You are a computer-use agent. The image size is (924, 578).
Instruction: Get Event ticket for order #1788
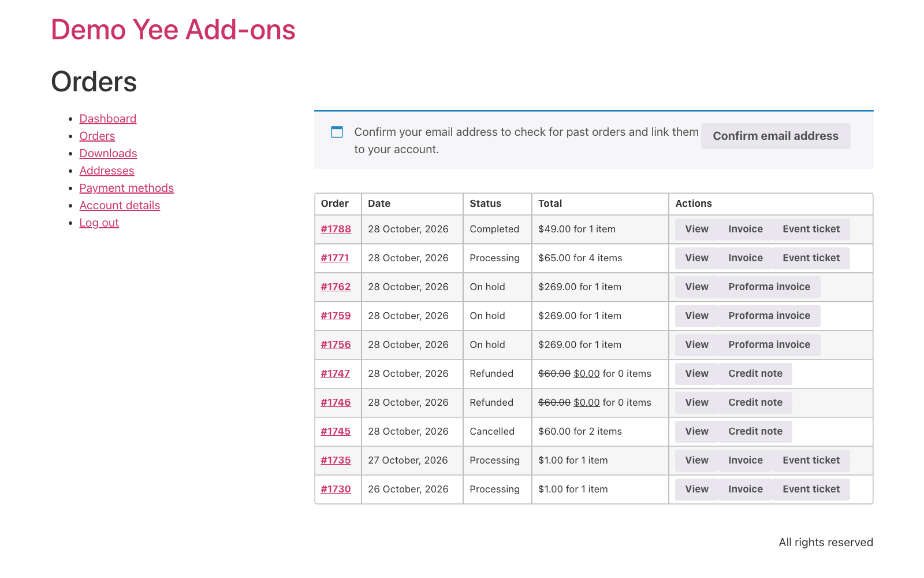pyautogui.click(x=811, y=229)
